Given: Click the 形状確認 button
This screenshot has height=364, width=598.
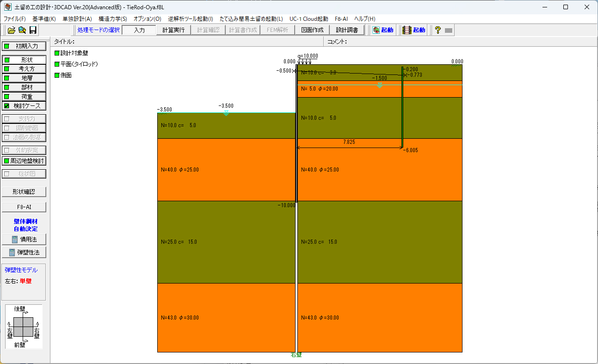Looking at the screenshot, I should click(24, 191).
